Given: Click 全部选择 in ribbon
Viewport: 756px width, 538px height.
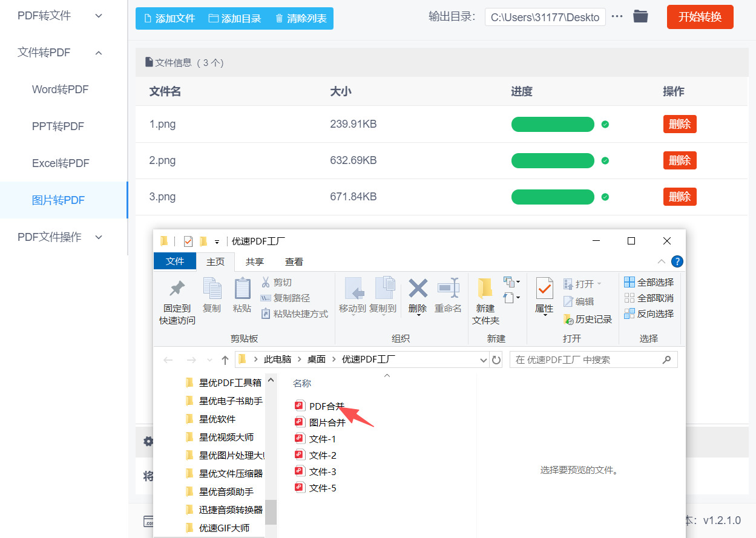Looking at the screenshot, I should click(x=649, y=283).
